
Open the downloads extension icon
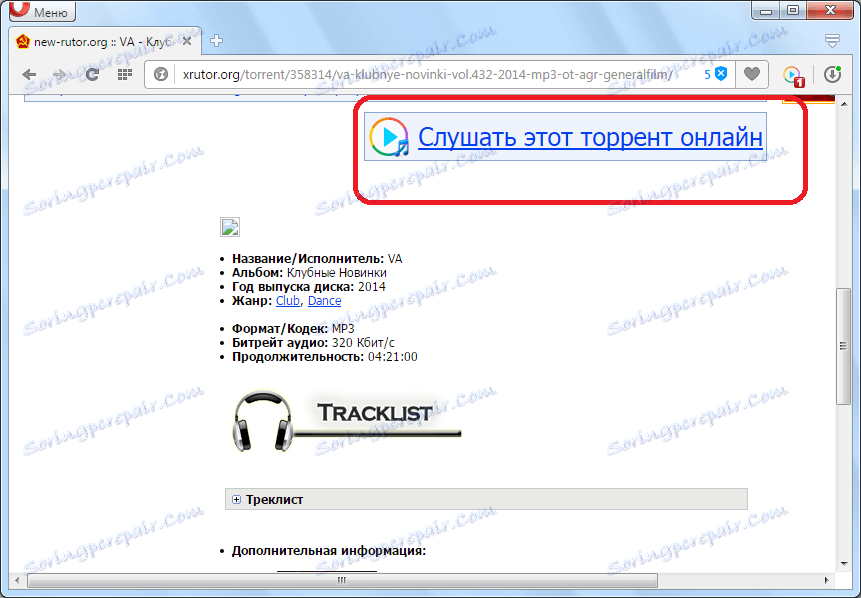pyautogui.click(x=832, y=75)
